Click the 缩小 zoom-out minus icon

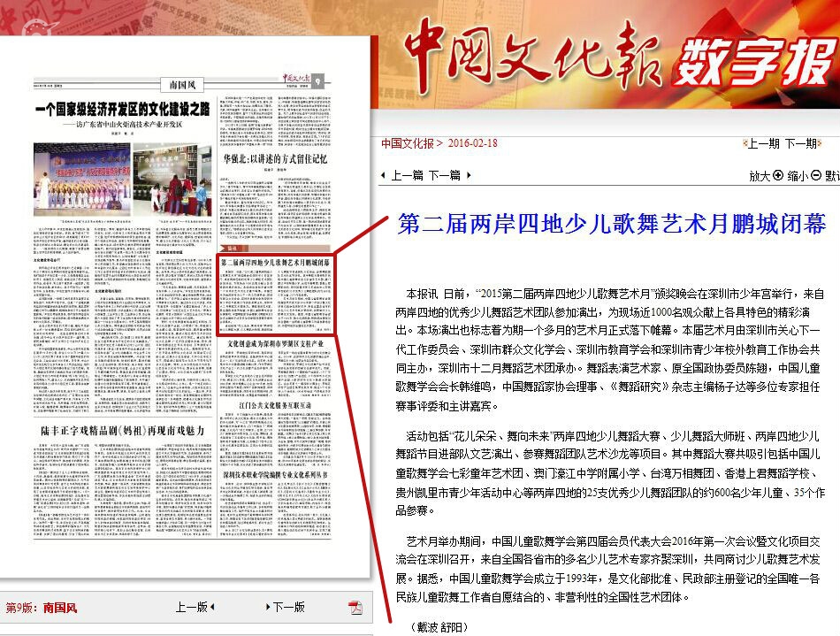point(816,175)
